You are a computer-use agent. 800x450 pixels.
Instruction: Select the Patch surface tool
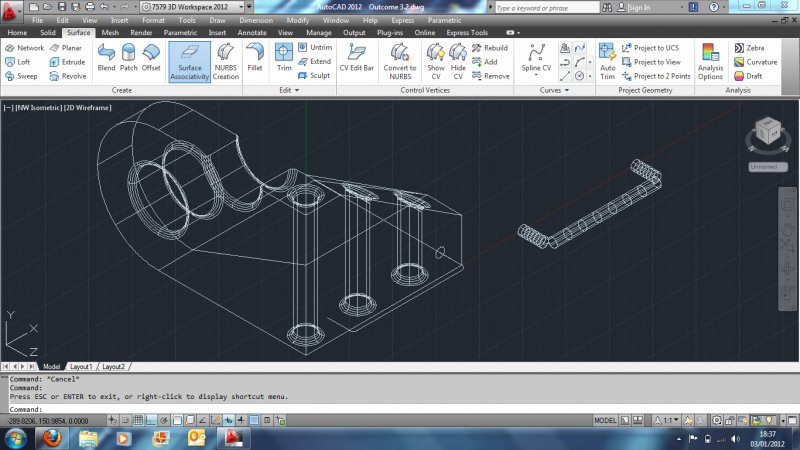tap(129, 58)
